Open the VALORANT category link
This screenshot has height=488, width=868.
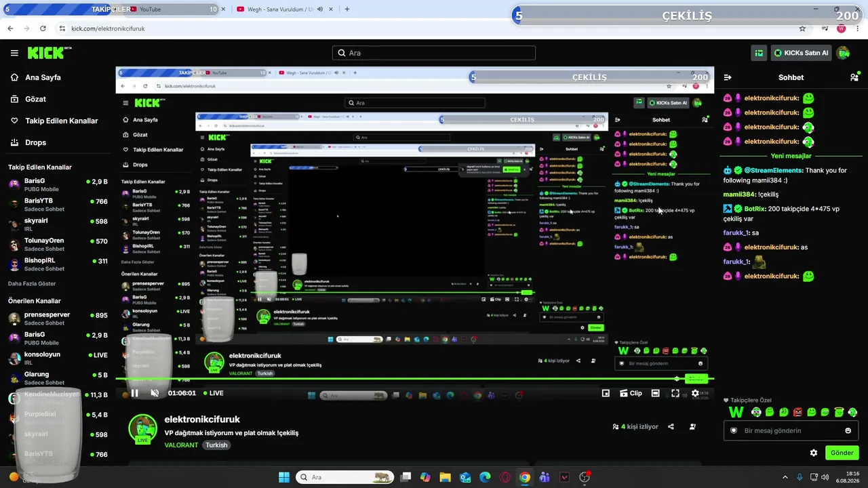[x=181, y=445]
